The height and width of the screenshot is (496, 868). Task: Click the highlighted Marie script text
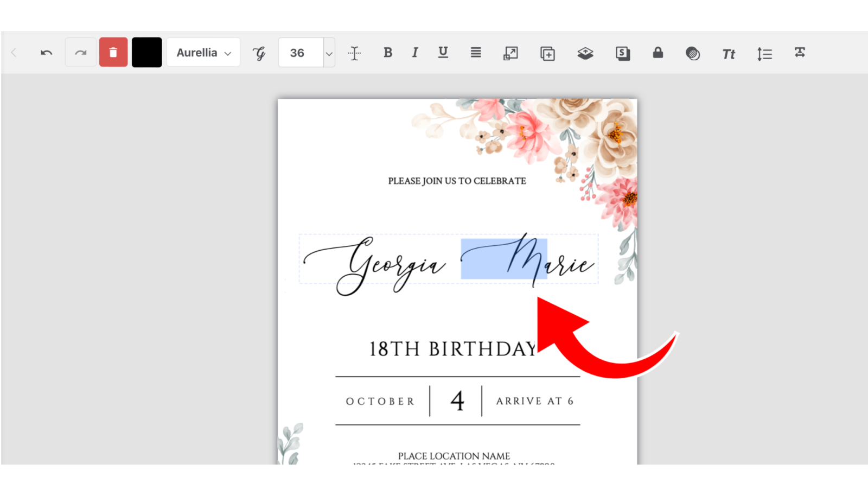tap(528, 259)
